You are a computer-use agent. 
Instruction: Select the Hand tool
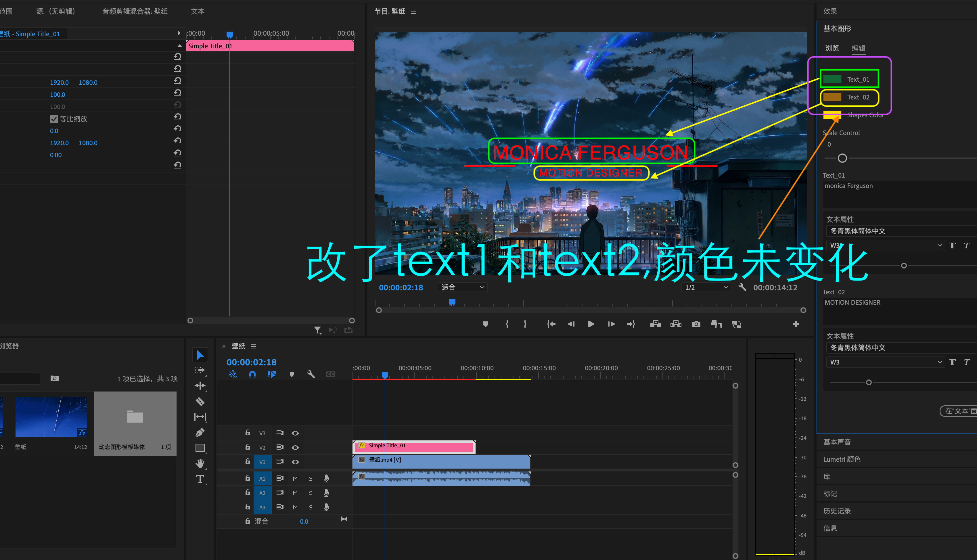(x=200, y=463)
